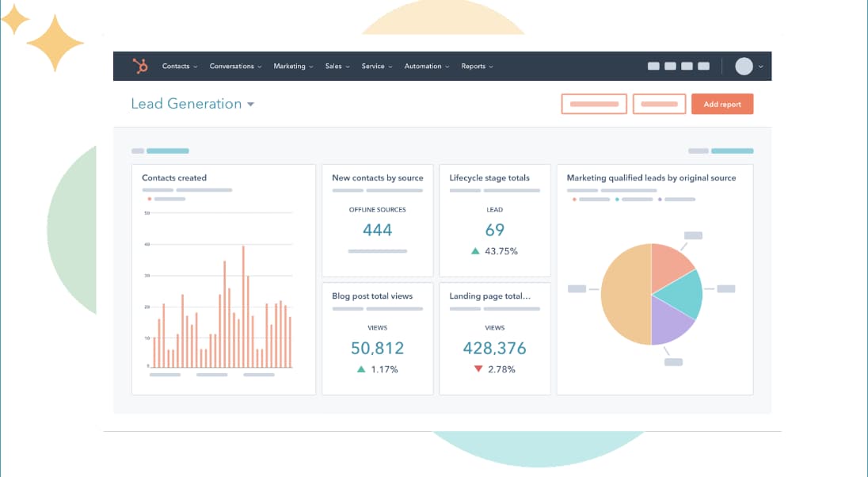Screen dimensions: 868x477
Task: Click the second icon in the top-right toolbar
Action: point(669,67)
